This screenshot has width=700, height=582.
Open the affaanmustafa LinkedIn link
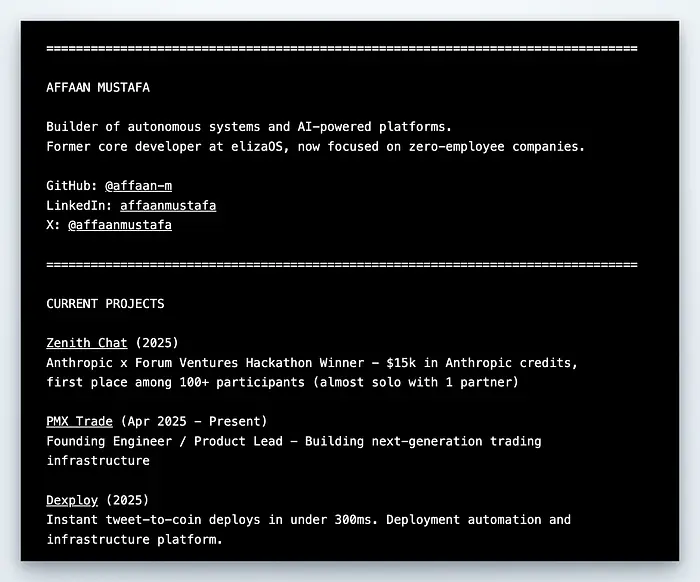[x=168, y=206]
